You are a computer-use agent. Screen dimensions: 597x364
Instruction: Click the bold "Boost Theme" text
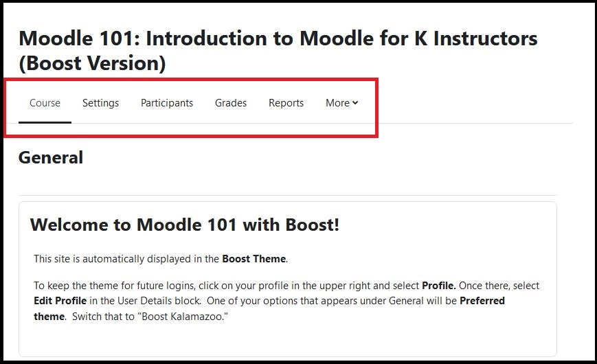(x=254, y=259)
